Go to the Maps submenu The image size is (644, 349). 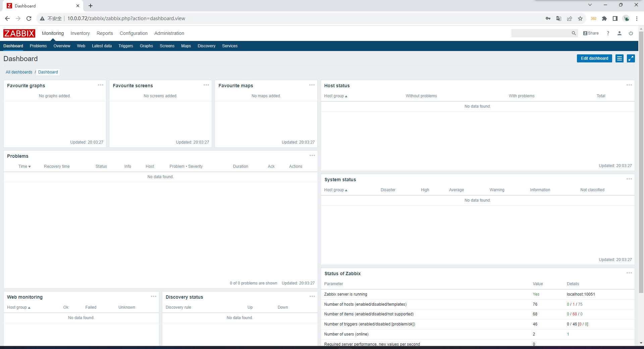point(186,46)
